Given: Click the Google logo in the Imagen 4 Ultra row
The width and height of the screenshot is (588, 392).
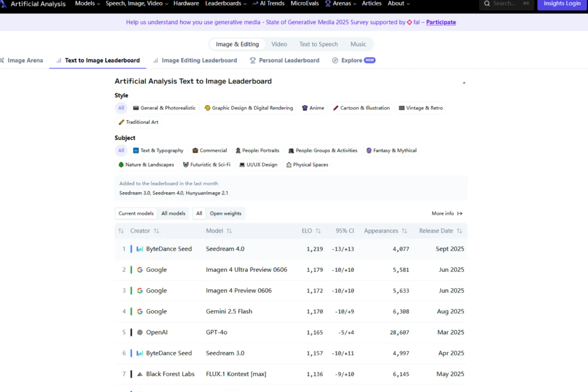Looking at the screenshot, I should (140, 269).
